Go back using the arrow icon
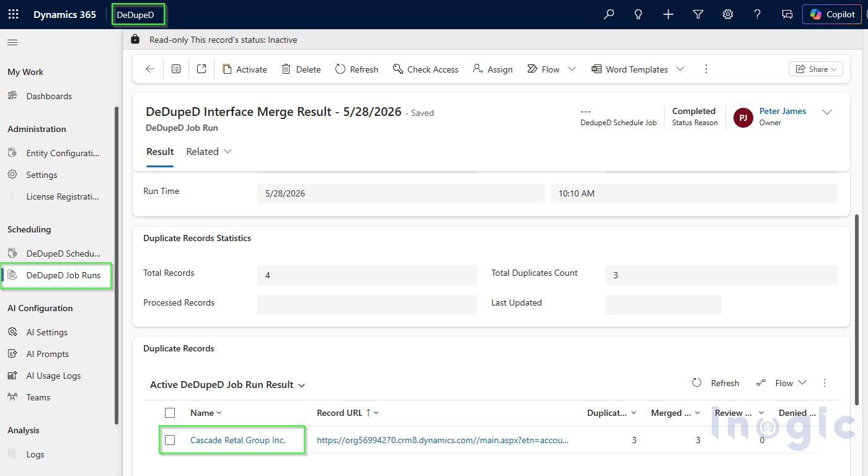 [149, 69]
